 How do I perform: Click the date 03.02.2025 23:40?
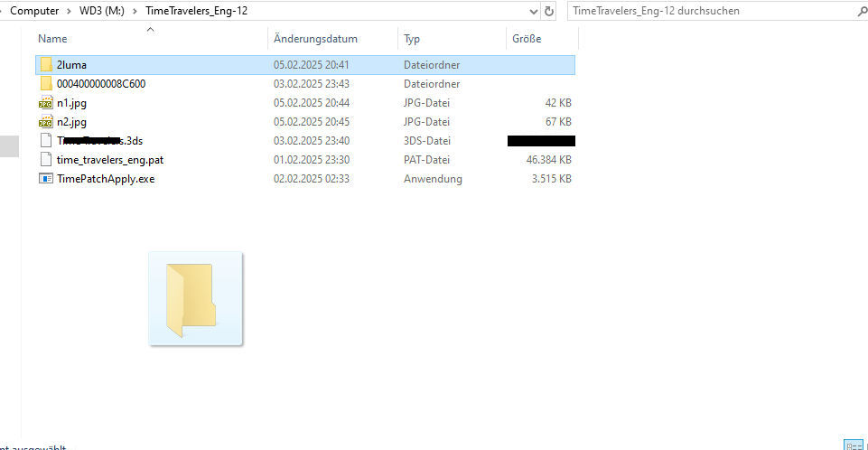coord(311,141)
